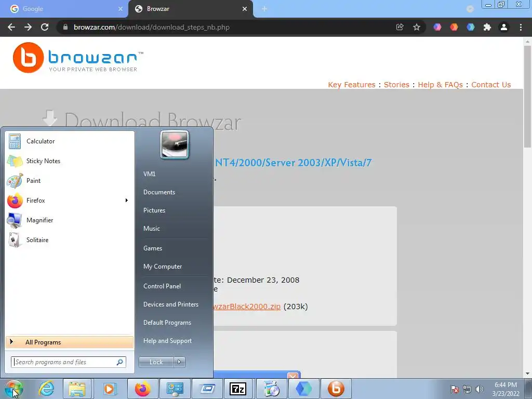The image size is (532, 399).
Task: Click the Action Center flag tray icon
Action: pos(455,389)
